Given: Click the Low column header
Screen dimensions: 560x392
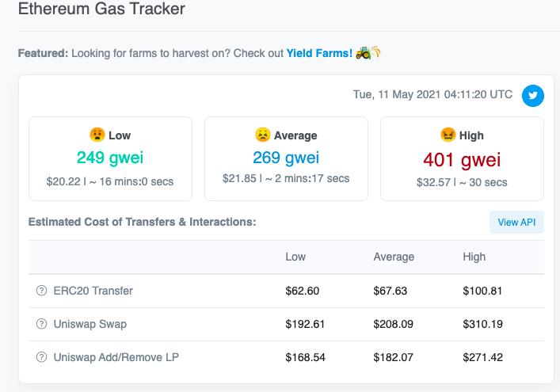Looking at the screenshot, I should [x=295, y=257].
